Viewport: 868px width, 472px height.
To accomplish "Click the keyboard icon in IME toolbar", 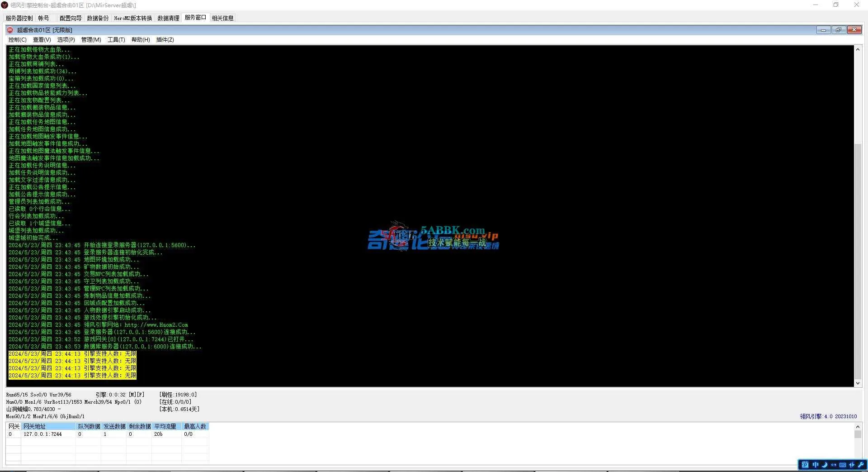I will 843,465.
